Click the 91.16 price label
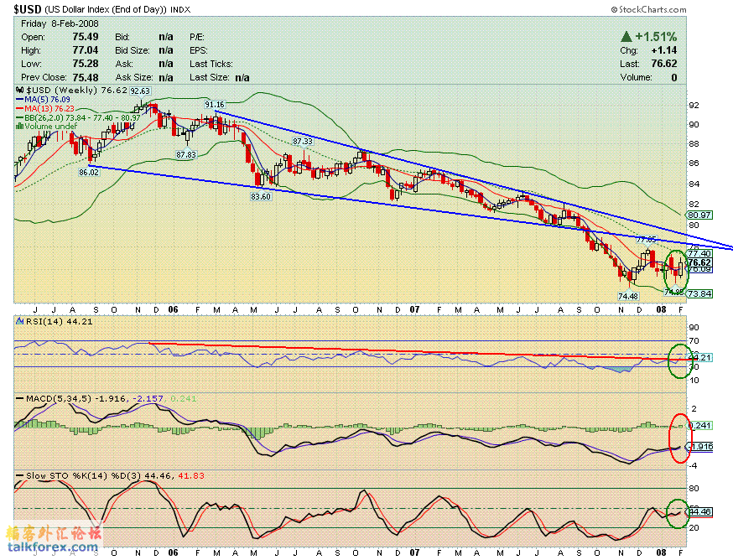Viewport: 733px width, 560px height. 215,104
